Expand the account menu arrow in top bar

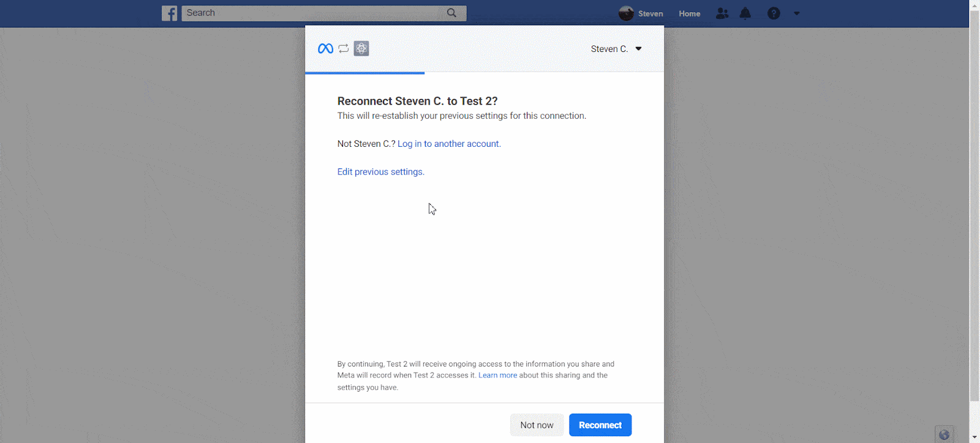797,13
